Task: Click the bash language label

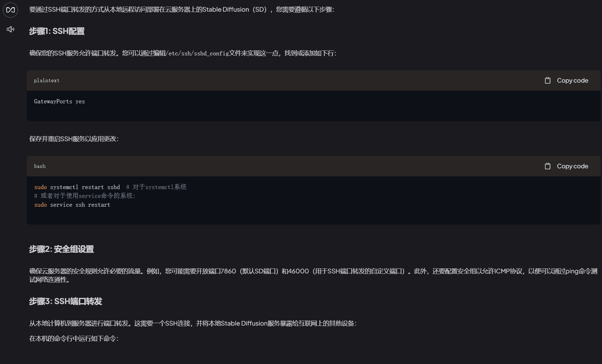Action: click(x=40, y=166)
